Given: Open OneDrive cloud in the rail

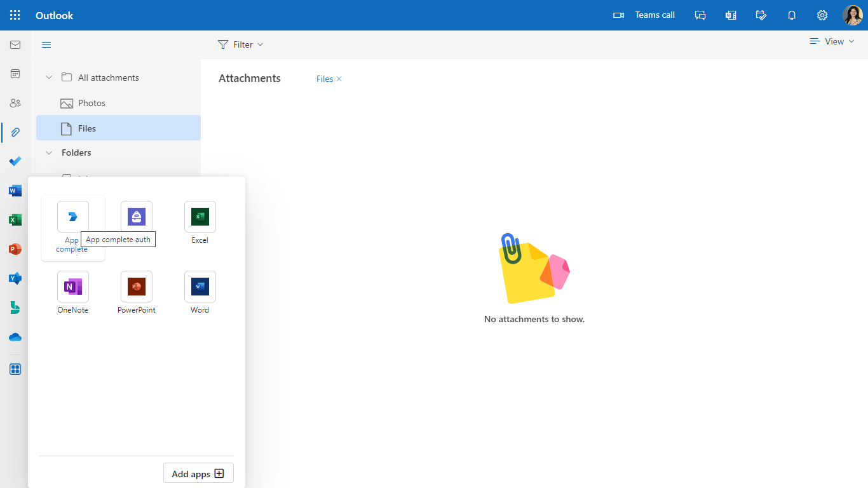Looking at the screenshot, I should coord(15,337).
